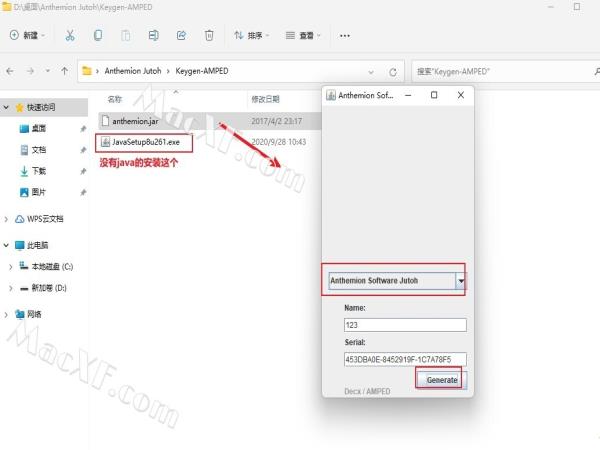Open the View (查看) dropdown

[x=303, y=36]
